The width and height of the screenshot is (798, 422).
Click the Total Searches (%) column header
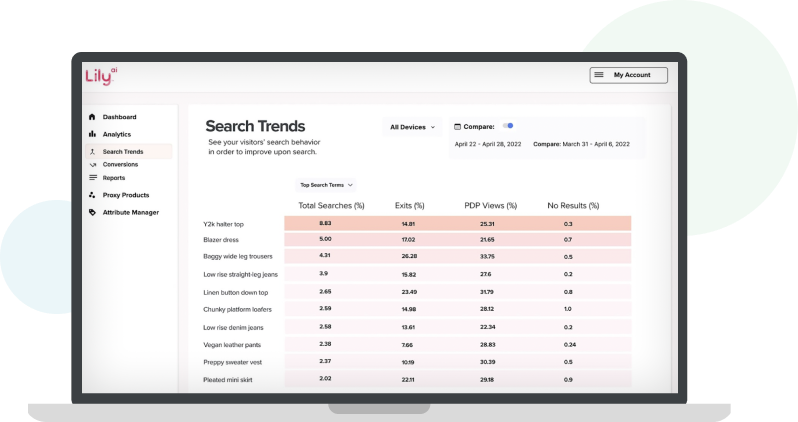[x=331, y=206]
